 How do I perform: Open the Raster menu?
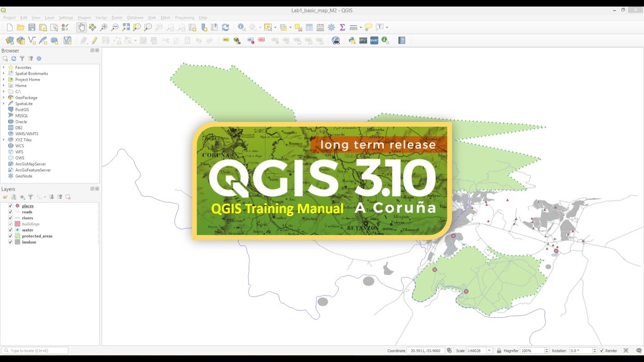point(117,18)
